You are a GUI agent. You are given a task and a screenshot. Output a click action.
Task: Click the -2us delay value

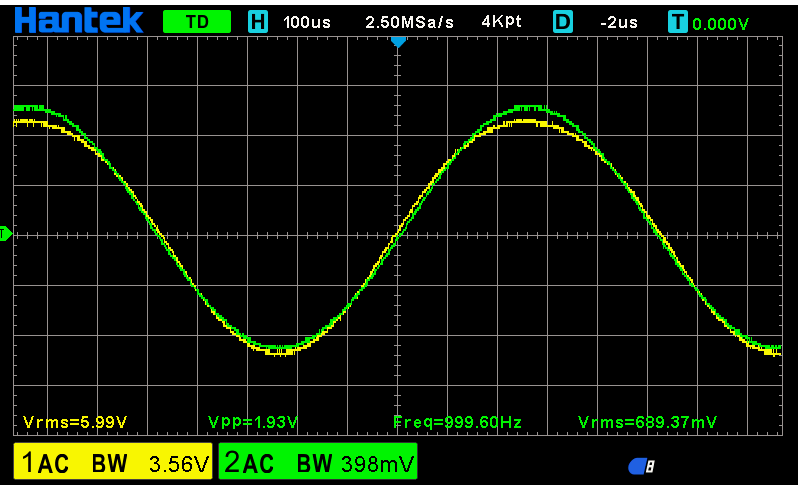coord(619,22)
